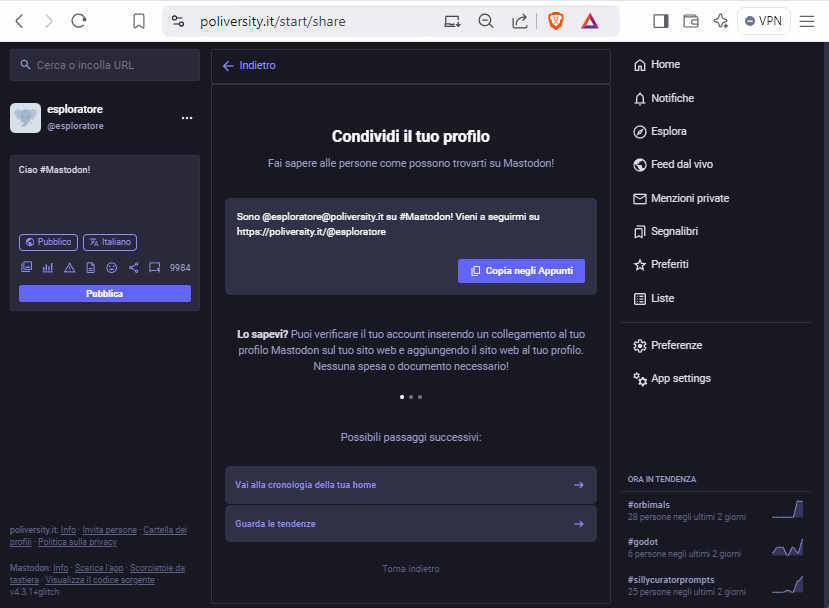
Task: Open the #godot trending hashtag
Action: tap(643, 542)
